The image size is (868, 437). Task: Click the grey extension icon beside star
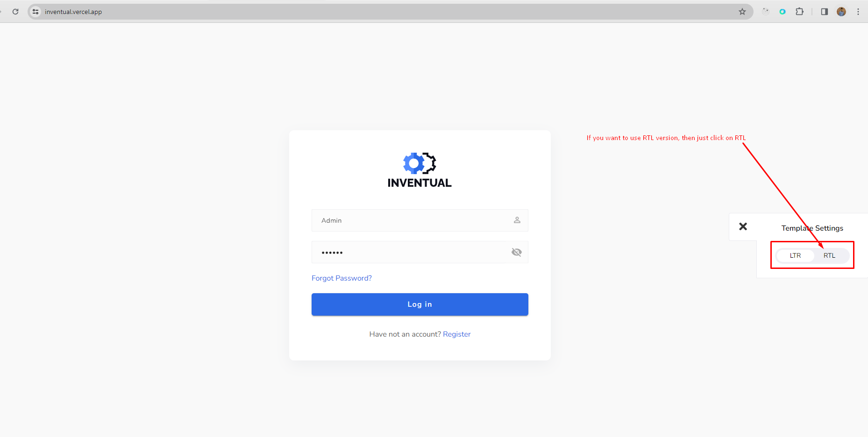click(765, 12)
